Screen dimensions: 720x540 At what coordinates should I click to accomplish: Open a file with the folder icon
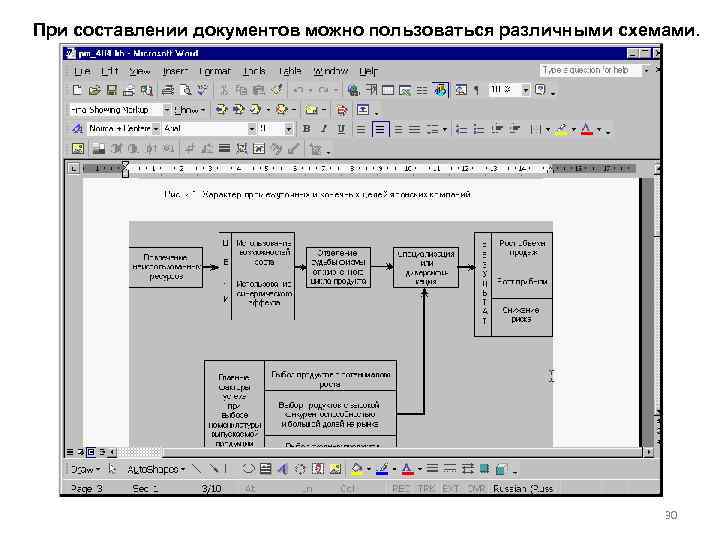pos(94,90)
